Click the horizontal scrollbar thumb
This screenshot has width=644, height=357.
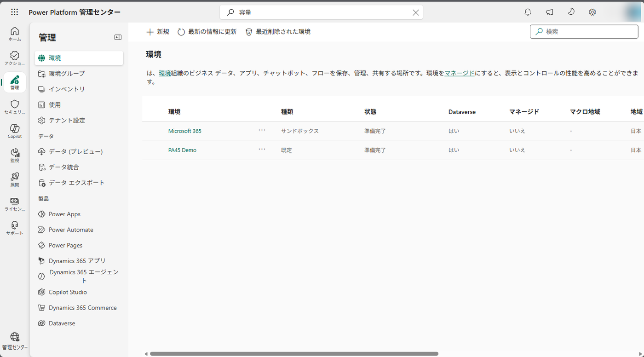click(x=294, y=354)
